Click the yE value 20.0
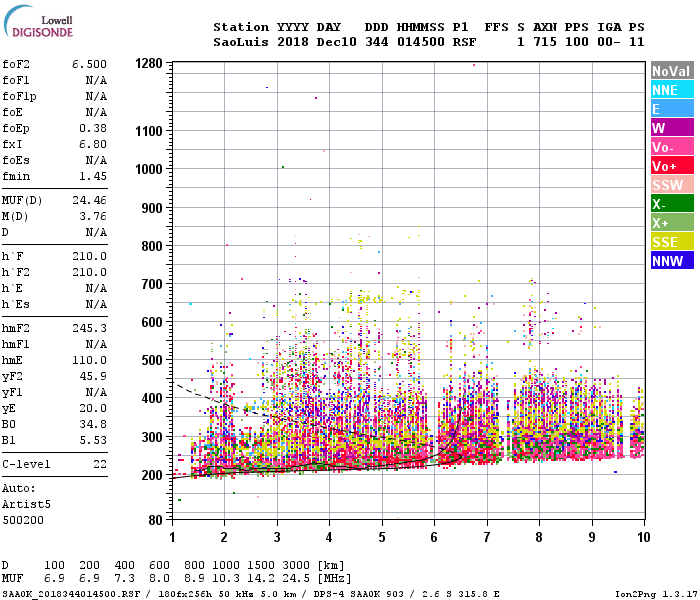 [x=93, y=409]
